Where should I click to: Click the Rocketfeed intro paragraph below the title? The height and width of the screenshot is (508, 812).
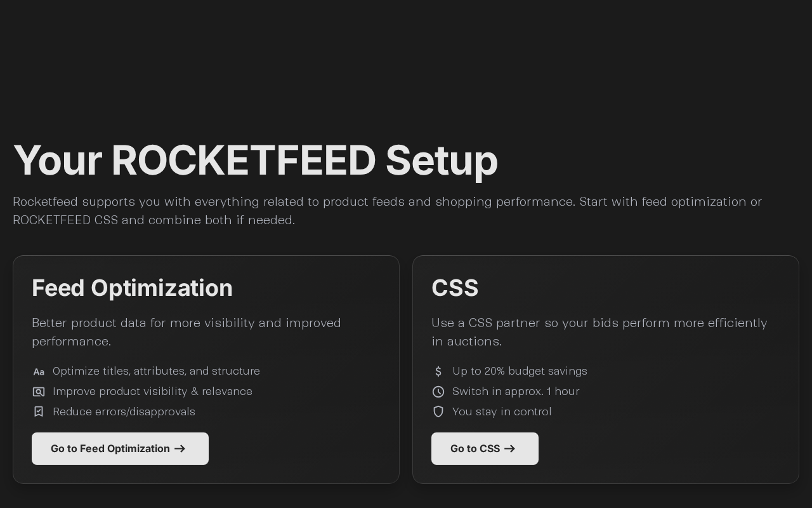pyautogui.click(x=387, y=211)
